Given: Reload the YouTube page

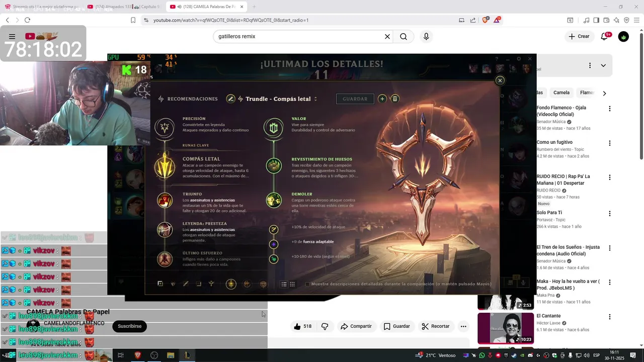Looking at the screenshot, I should tap(27, 20).
